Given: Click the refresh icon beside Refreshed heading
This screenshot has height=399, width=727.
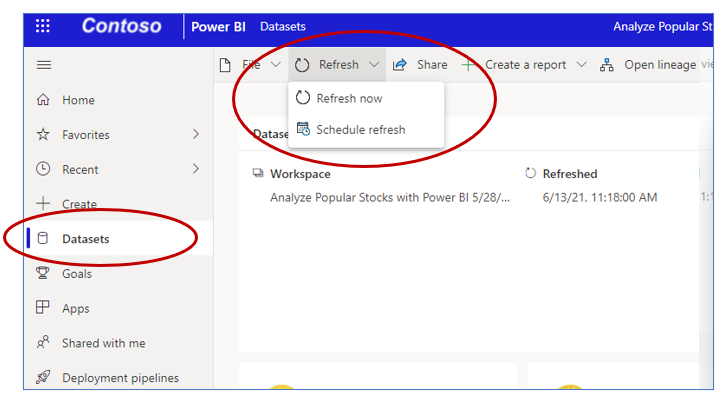Looking at the screenshot, I should [x=530, y=173].
